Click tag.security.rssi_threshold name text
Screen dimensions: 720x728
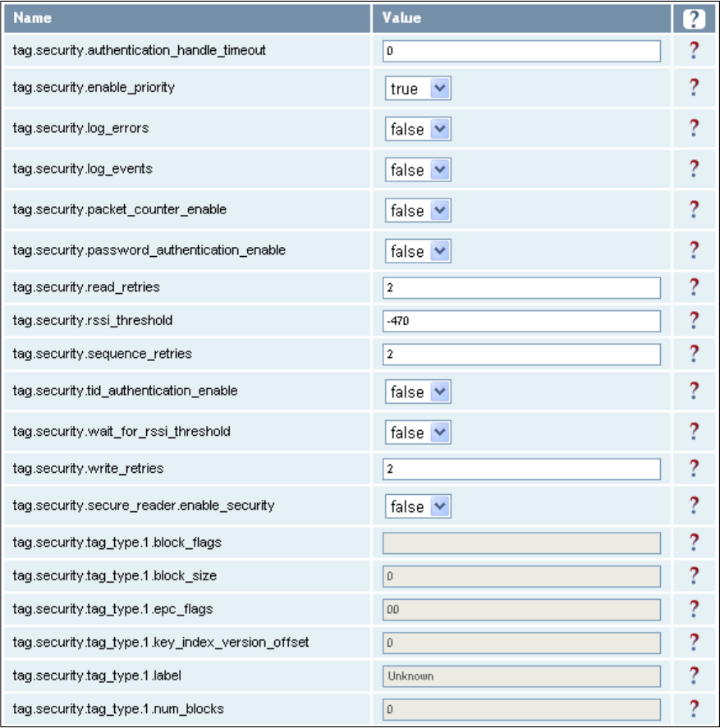[93, 320]
